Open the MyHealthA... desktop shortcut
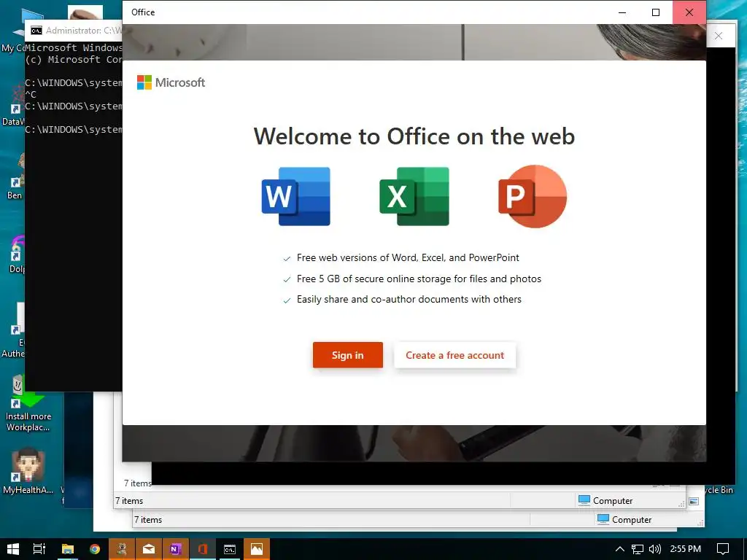The width and height of the screenshot is (747, 560). click(x=28, y=470)
